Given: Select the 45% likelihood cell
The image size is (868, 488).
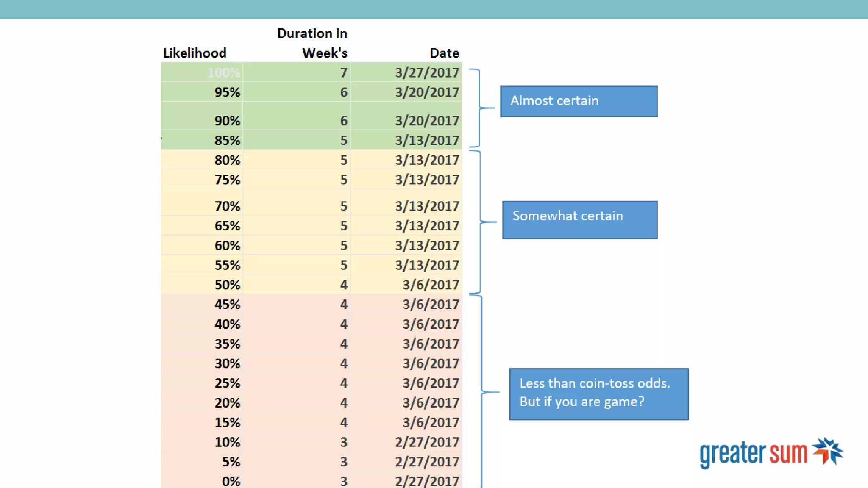Looking at the screenshot, I should coord(227,304).
